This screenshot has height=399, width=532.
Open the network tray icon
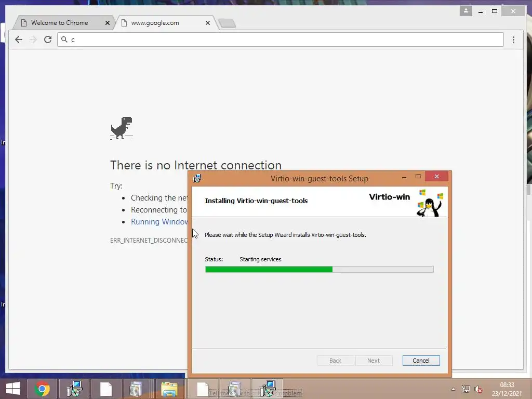coord(466,389)
